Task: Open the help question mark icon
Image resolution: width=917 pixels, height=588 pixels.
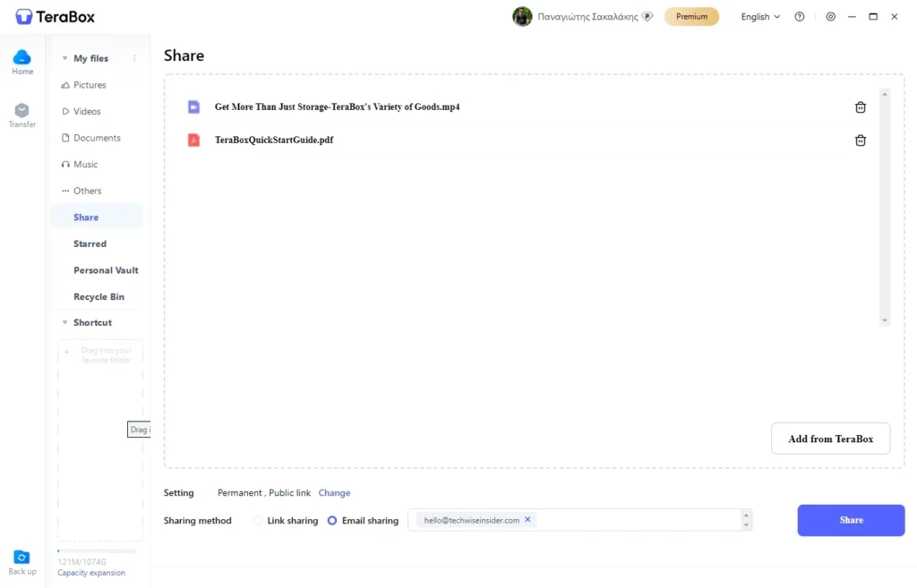Action: tap(800, 17)
